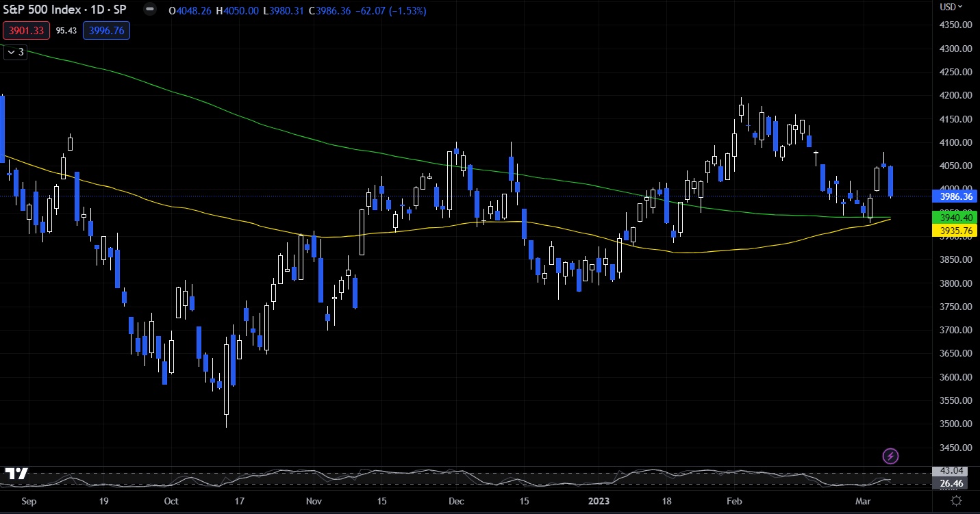Click the Oct label on the time axis
The width and height of the screenshot is (980, 514).
click(x=171, y=501)
